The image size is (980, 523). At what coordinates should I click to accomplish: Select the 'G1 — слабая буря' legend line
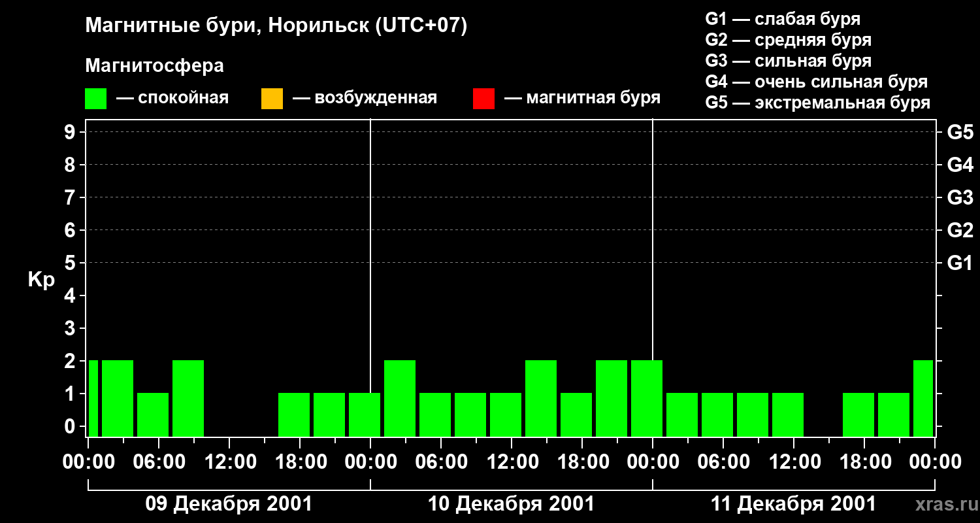pyautogui.click(x=783, y=18)
